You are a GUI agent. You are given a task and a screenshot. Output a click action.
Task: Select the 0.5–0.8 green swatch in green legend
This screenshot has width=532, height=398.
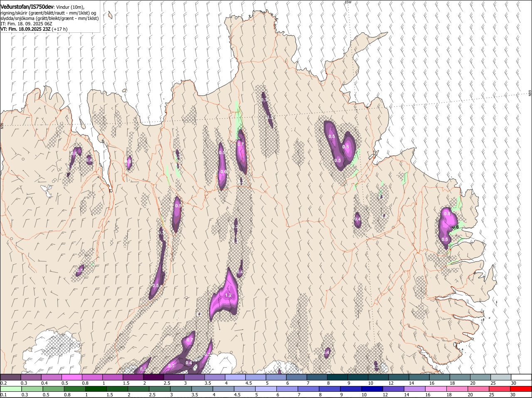tap(54, 389)
